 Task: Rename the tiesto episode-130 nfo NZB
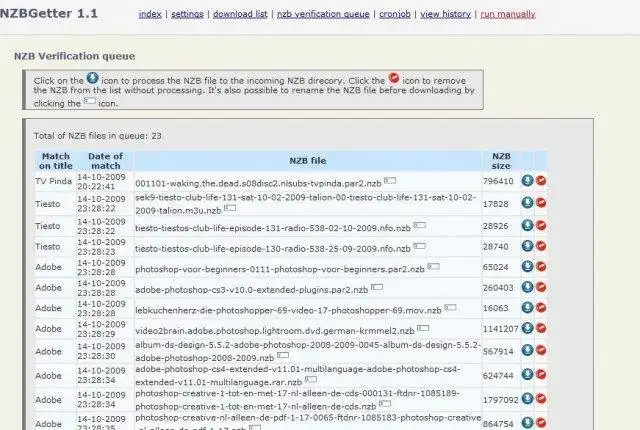[x=420, y=246]
